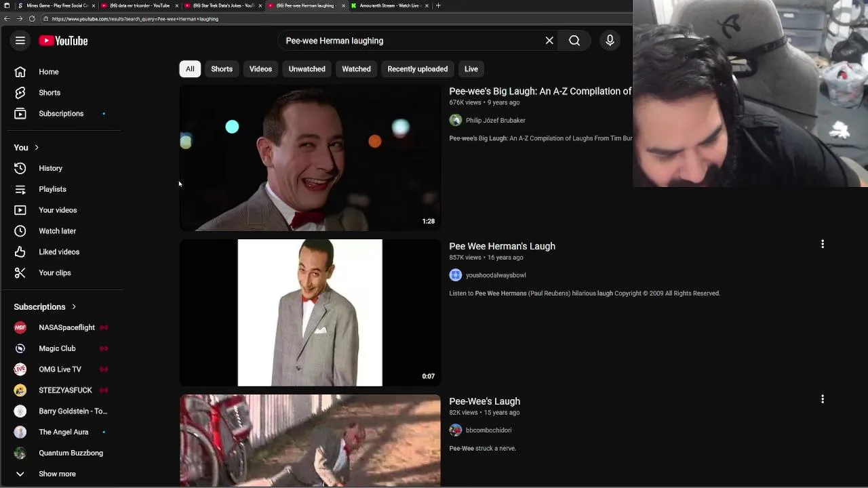Start voice search with the microphone
This screenshot has height=488, width=868.
(x=610, y=41)
